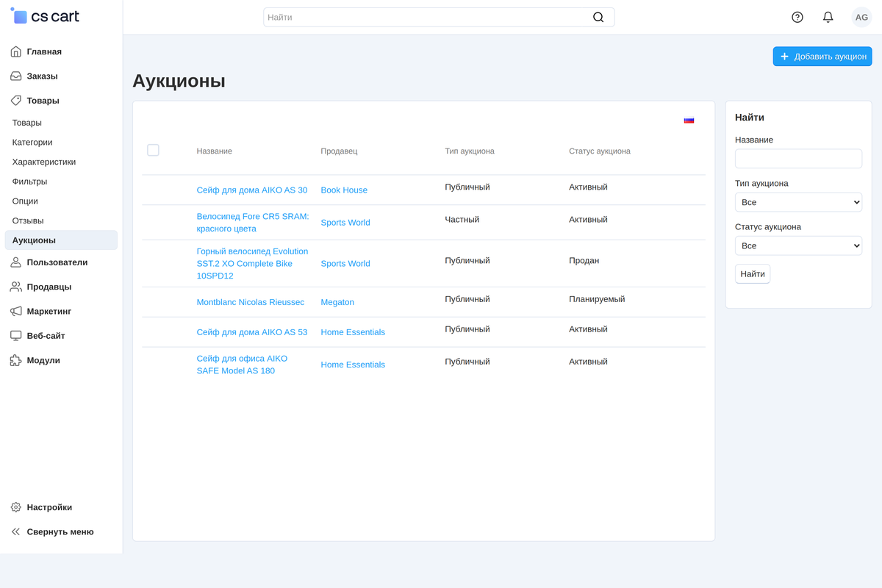This screenshot has width=882, height=588.
Task: Click the monitor icon beside Веб-сайт
Action: [x=16, y=336]
